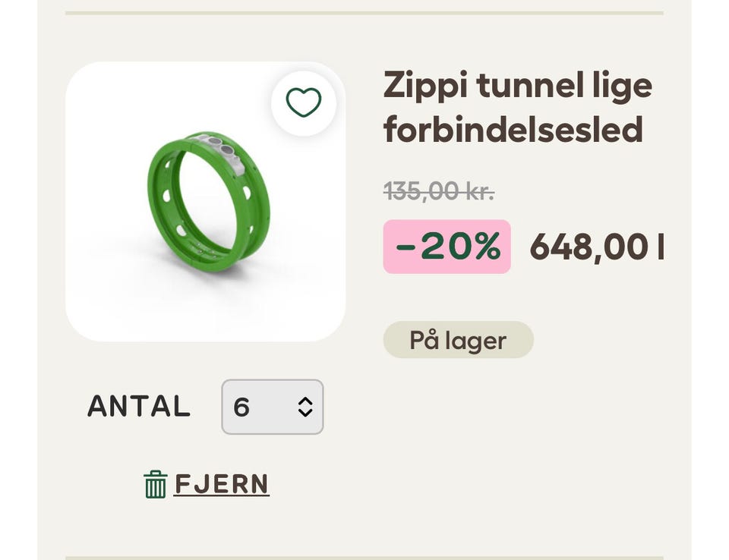
Task: Click the green trash can icon
Action: click(x=155, y=484)
